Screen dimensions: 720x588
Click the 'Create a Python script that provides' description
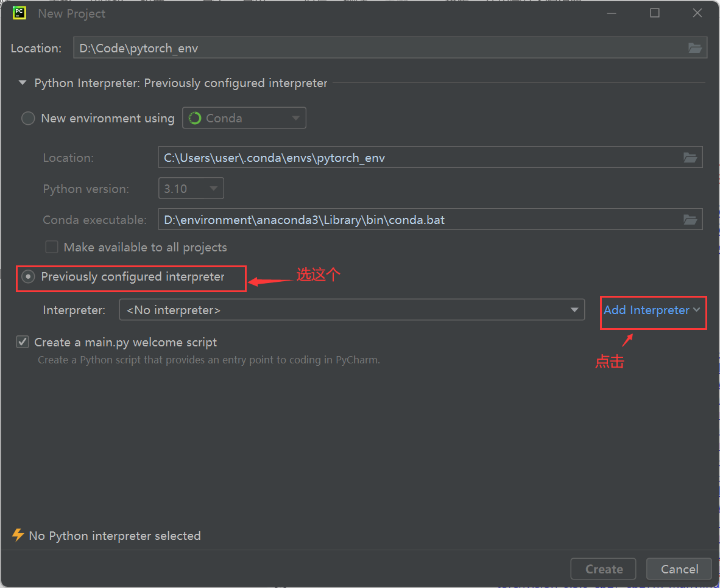(x=209, y=360)
